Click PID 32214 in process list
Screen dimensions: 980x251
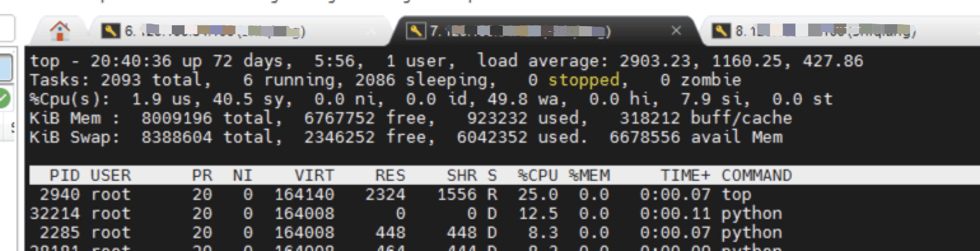click(x=55, y=213)
